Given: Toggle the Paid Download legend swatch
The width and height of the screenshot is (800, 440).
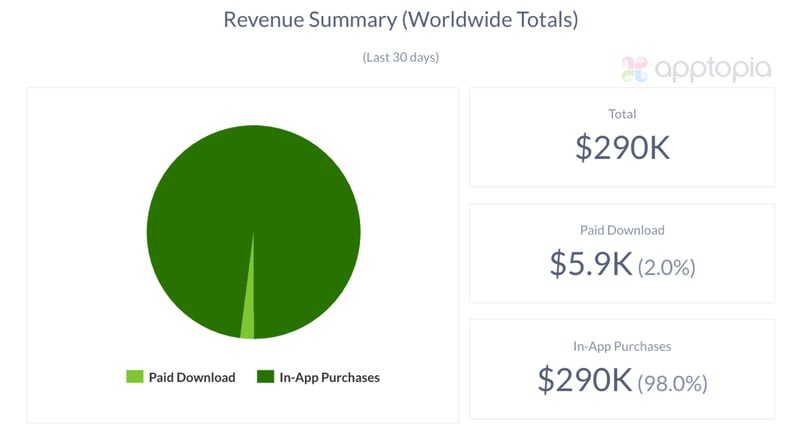Looking at the screenshot, I should click(134, 377).
